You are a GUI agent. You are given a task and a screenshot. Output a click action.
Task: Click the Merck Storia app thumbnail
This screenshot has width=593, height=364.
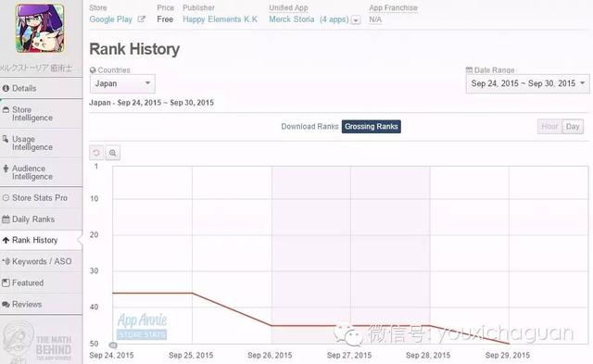click(x=40, y=29)
